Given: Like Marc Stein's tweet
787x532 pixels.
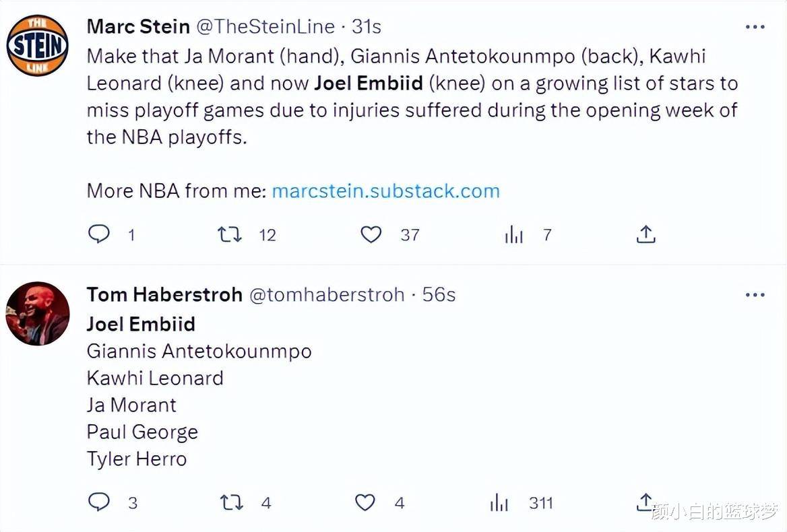Looking at the screenshot, I should pyautogui.click(x=371, y=234).
